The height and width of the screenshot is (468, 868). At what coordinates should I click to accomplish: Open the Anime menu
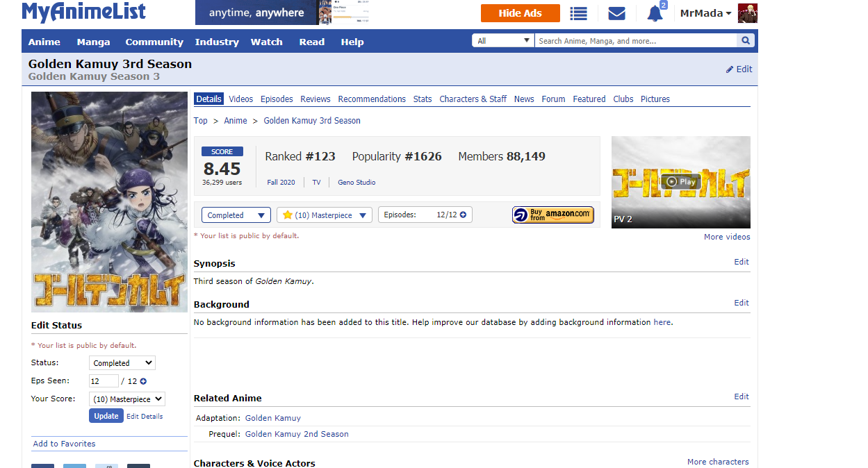44,42
